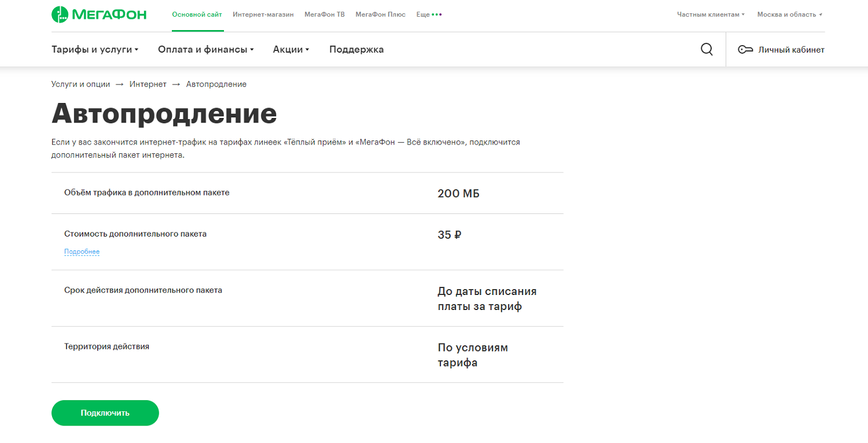Select the Основной сайт tab
The image size is (868, 443).
[197, 14]
